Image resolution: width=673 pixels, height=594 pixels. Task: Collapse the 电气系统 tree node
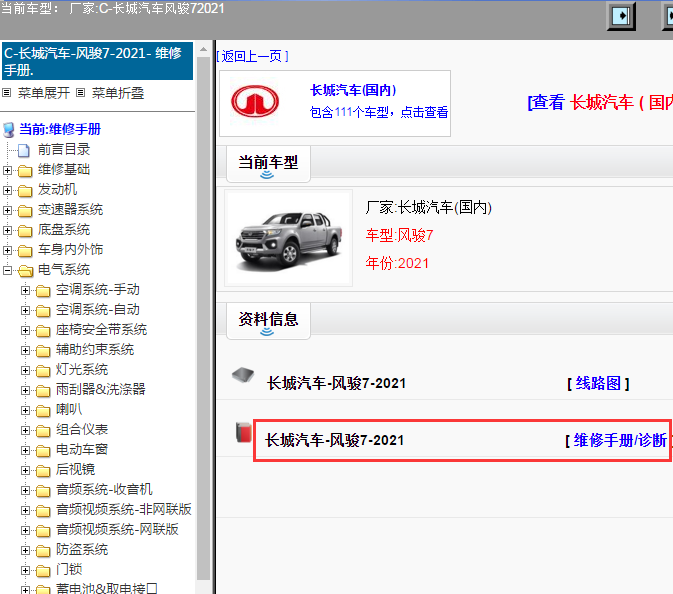pos(7,270)
